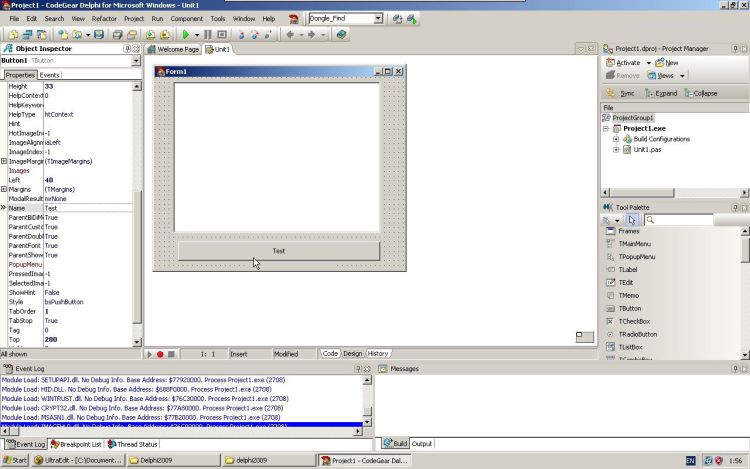
Task: Toggle the pin on the Event Log panel
Action: [x=358, y=369]
